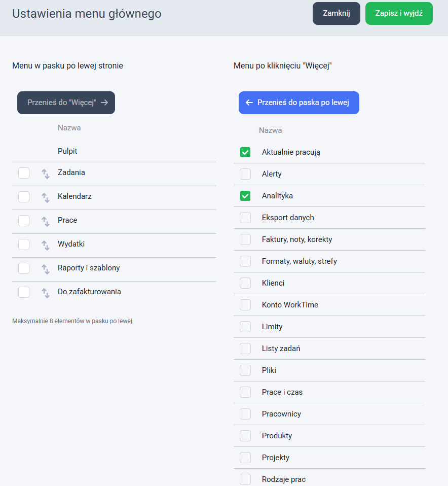The image size is (448, 486).
Task: Check the Projekty checkbox
Action: 245,458
